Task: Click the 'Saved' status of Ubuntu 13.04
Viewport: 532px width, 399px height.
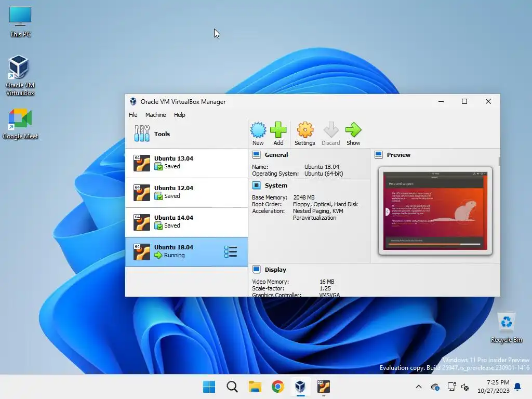Action: pyautogui.click(x=172, y=166)
